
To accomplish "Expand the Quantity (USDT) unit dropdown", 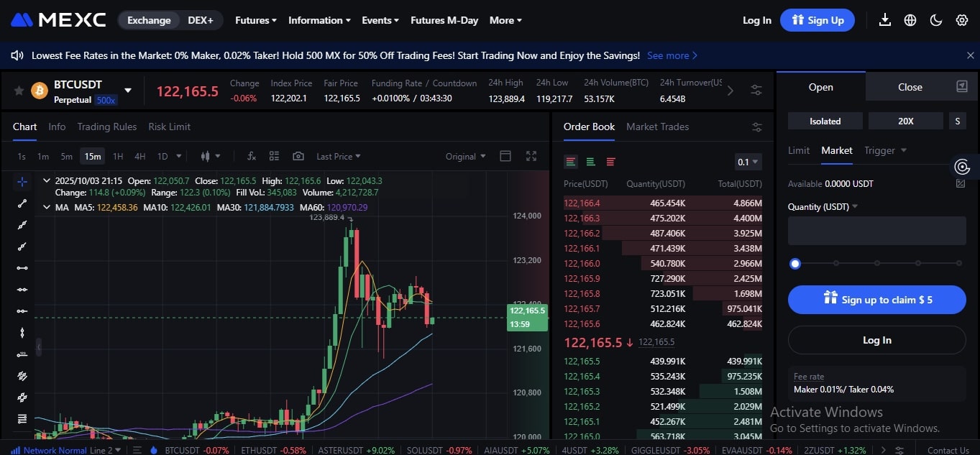I will [853, 206].
